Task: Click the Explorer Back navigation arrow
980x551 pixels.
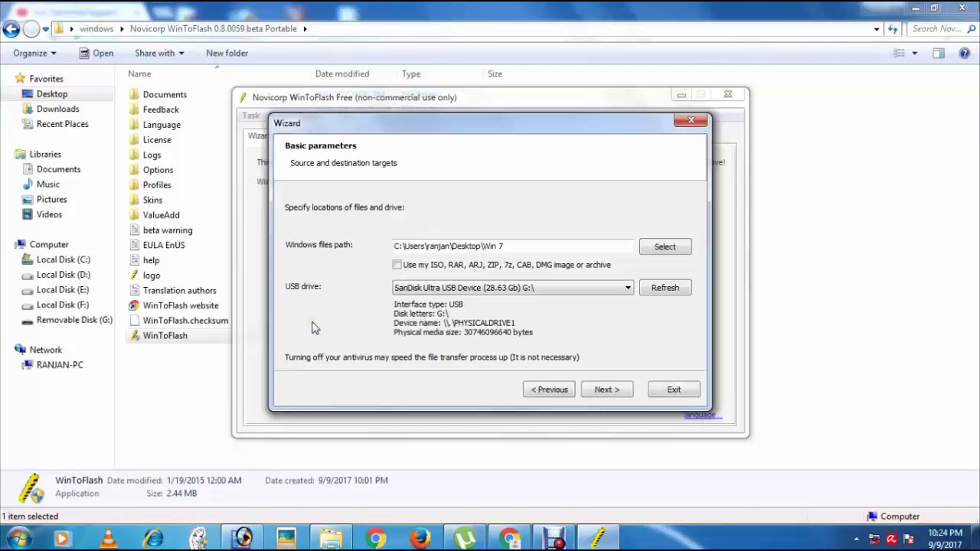Action: click(11, 29)
